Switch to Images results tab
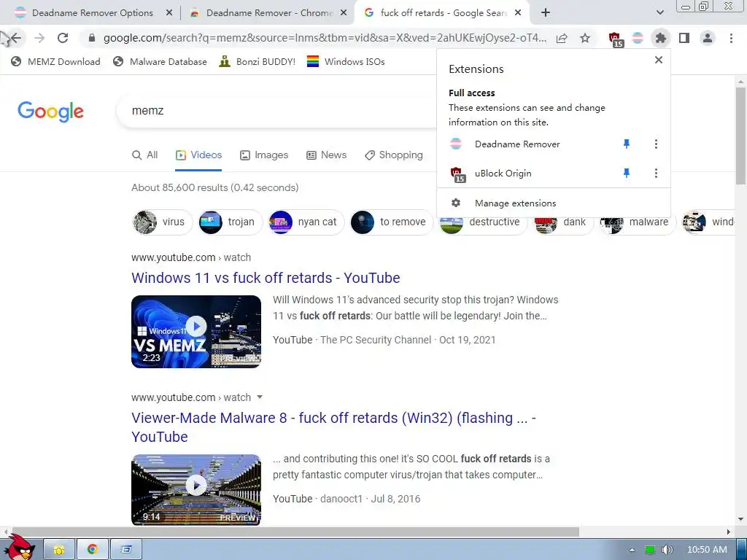The width and height of the screenshot is (747, 560). [x=264, y=155]
